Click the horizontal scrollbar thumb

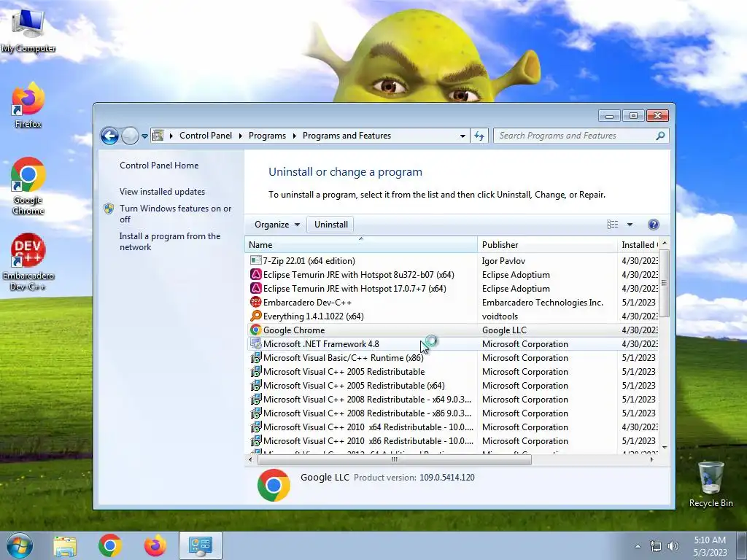point(394,459)
